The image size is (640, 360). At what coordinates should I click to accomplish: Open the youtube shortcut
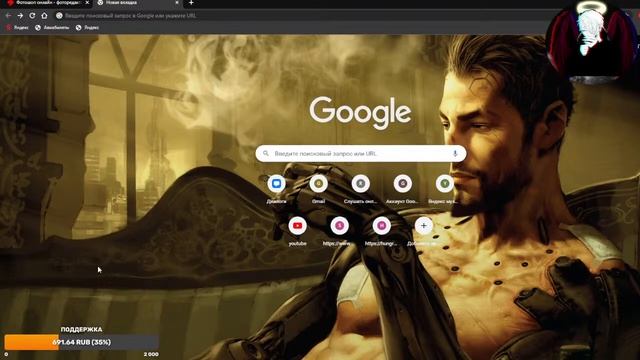coord(298,231)
